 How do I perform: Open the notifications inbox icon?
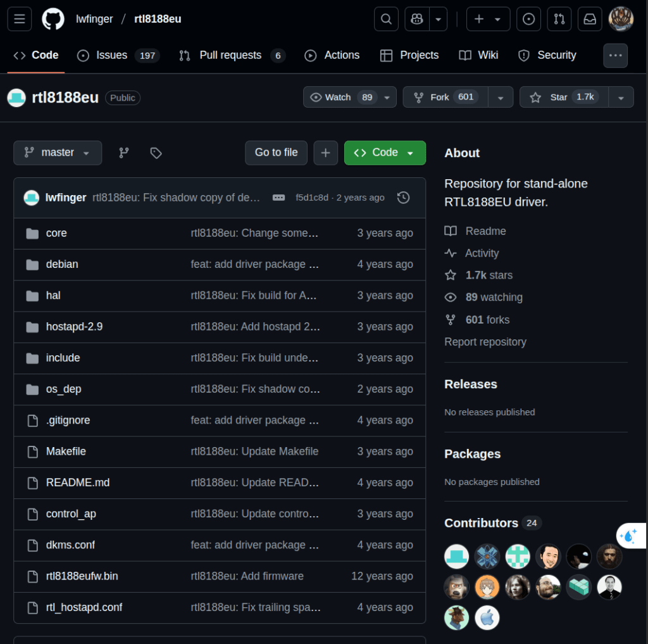589,19
